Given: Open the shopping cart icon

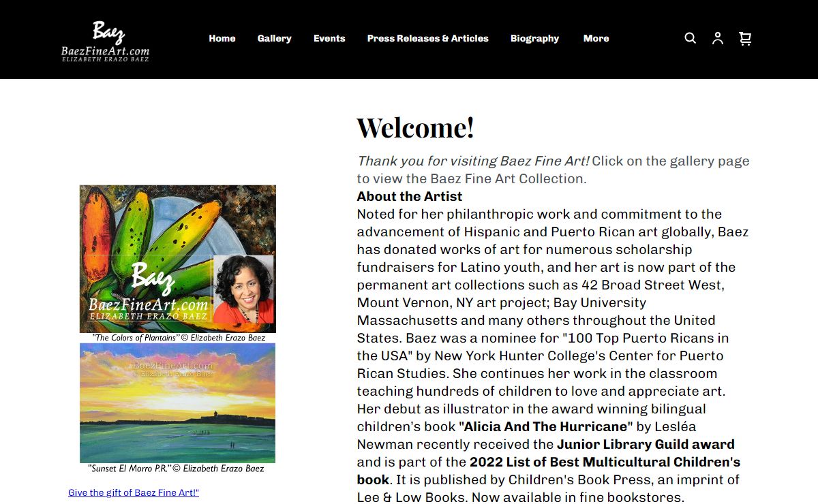Looking at the screenshot, I should tap(745, 38).
